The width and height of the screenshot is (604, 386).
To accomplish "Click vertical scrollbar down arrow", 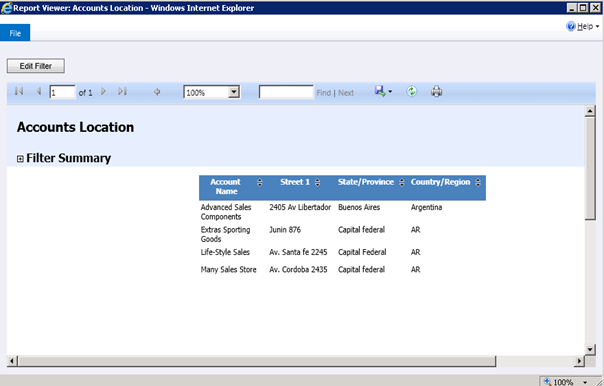I will coord(590,349).
